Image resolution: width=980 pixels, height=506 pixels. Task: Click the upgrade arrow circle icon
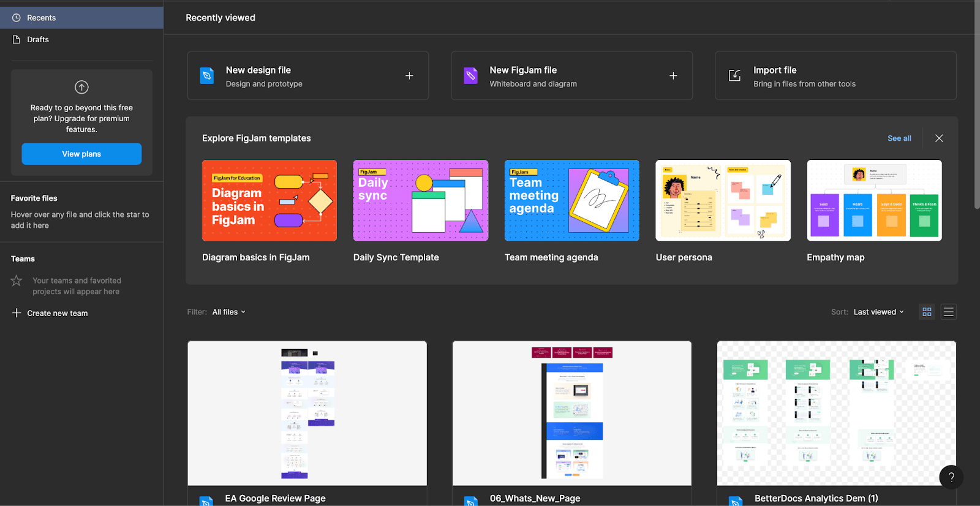pos(81,87)
